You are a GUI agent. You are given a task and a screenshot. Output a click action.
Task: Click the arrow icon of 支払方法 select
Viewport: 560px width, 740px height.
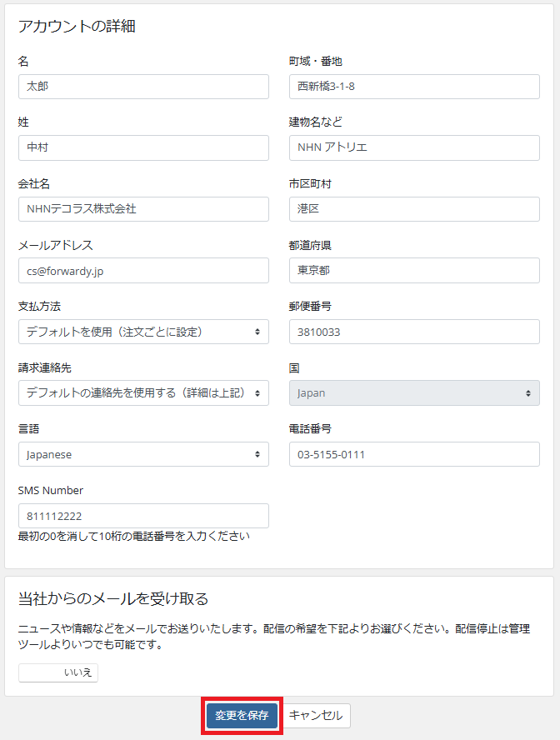click(x=257, y=332)
